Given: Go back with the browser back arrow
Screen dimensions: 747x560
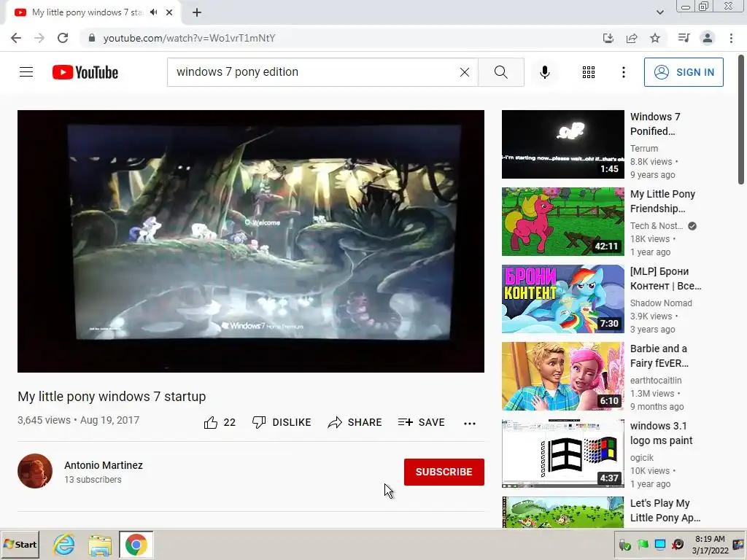Looking at the screenshot, I should click(x=16, y=38).
